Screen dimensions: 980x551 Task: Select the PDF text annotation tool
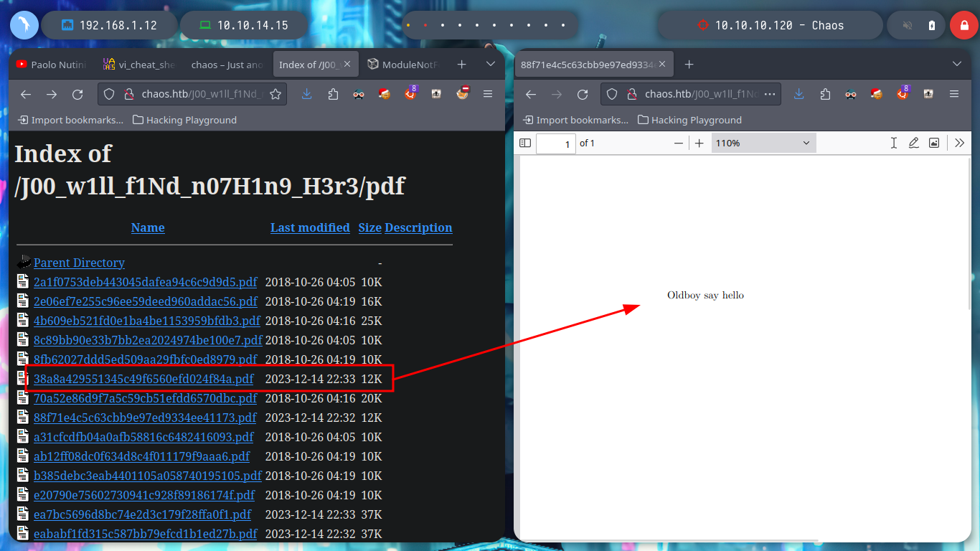(894, 143)
